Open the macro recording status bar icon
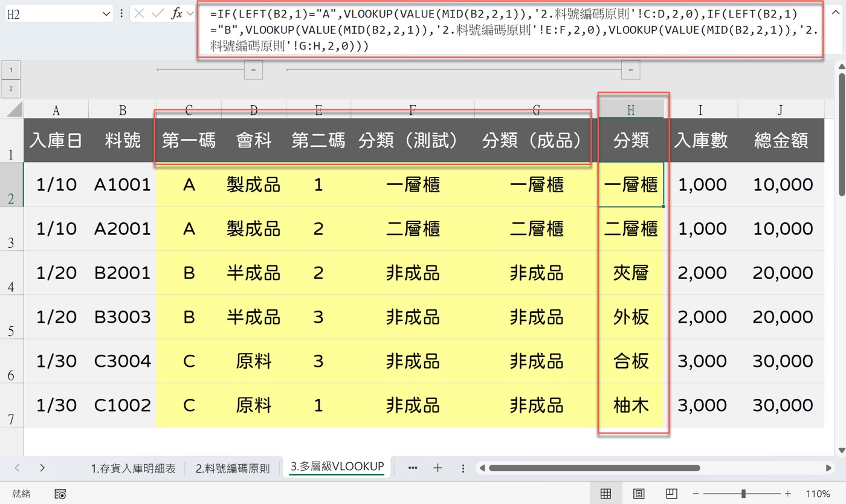 60,494
